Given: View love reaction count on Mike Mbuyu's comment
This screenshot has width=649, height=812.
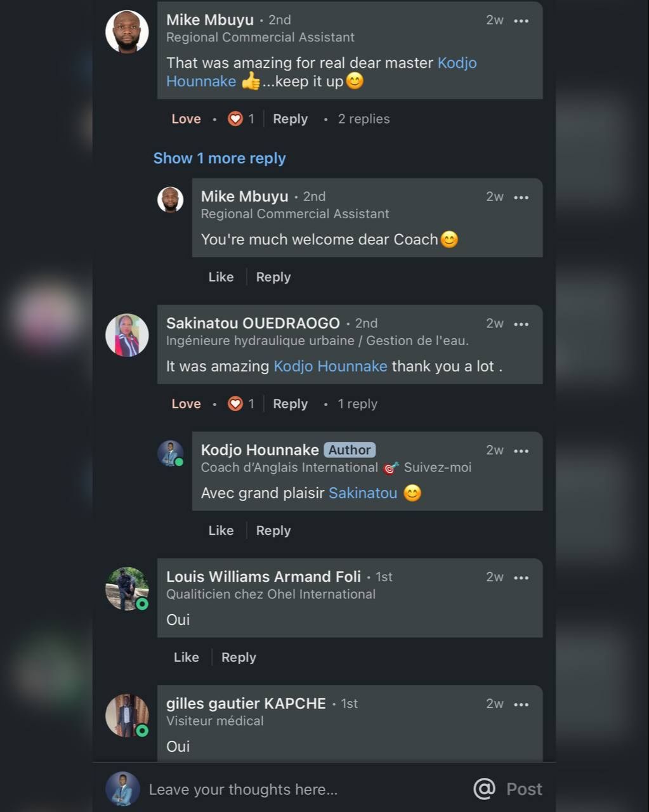Looking at the screenshot, I should (242, 119).
